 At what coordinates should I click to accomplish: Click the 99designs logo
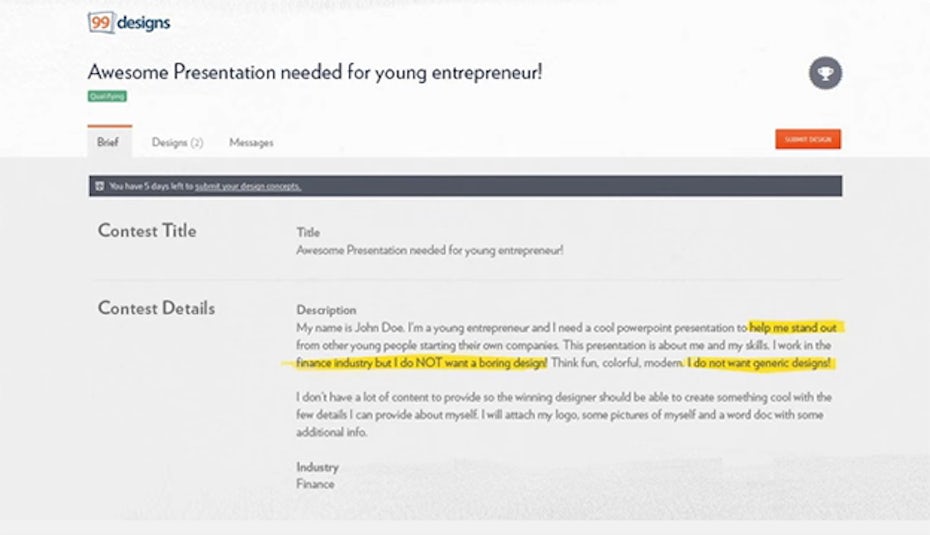click(128, 21)
